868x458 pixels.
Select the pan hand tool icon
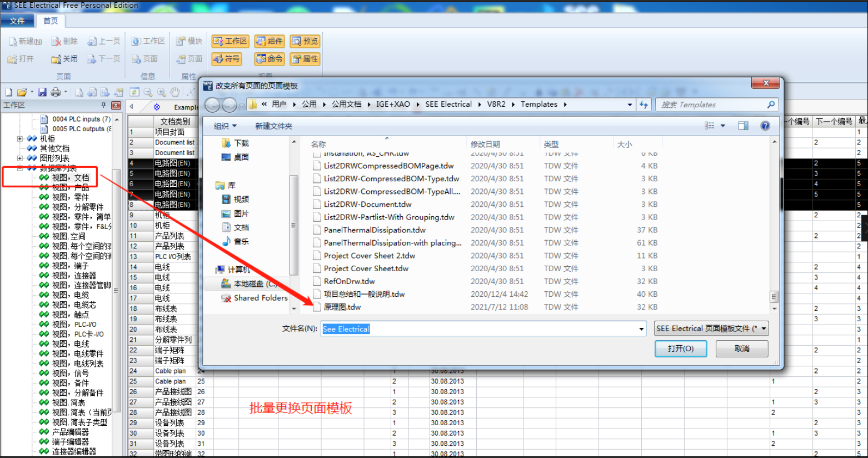pyautogui.click(x=175, y=92)
